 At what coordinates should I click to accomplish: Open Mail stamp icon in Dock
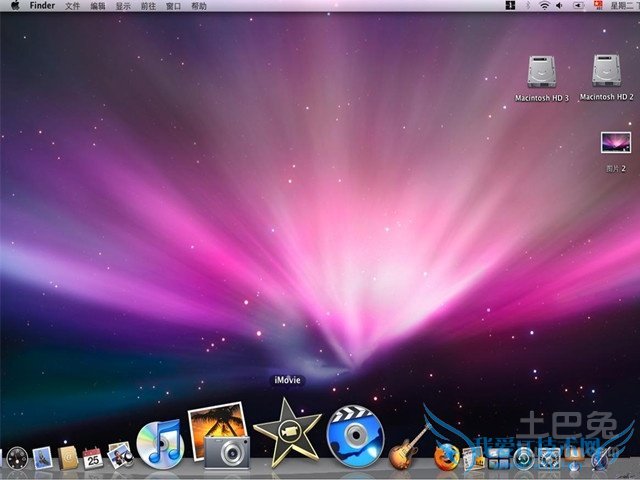coord(42,458)
